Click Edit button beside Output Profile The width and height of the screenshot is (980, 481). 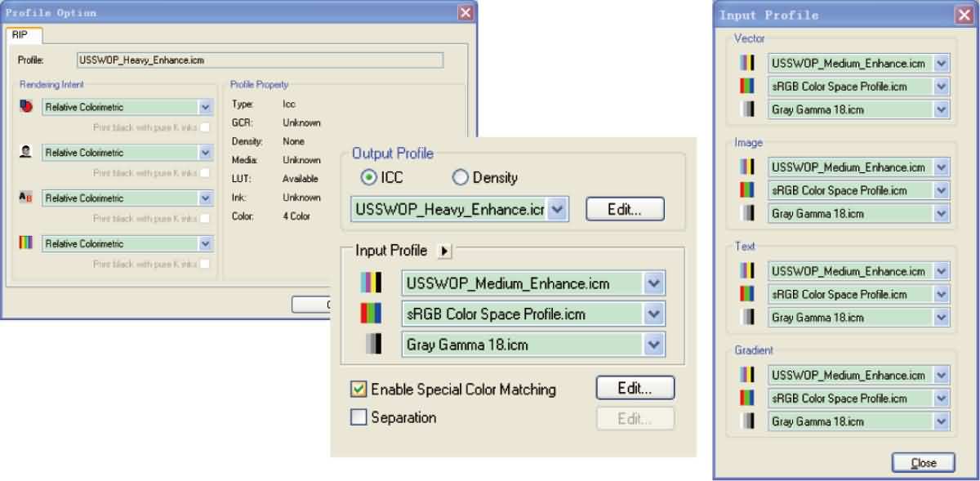[x=625, y=209]
